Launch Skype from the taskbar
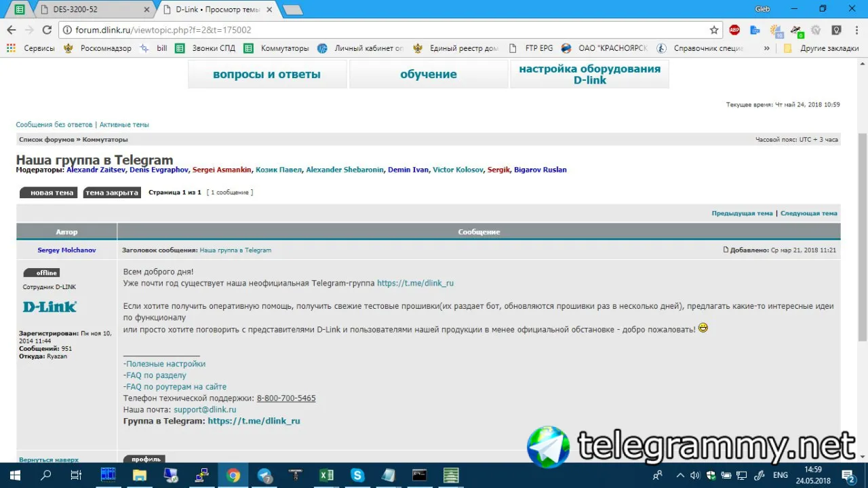The height and width of the screenshot is (488, 868). (x=357, y=475)
